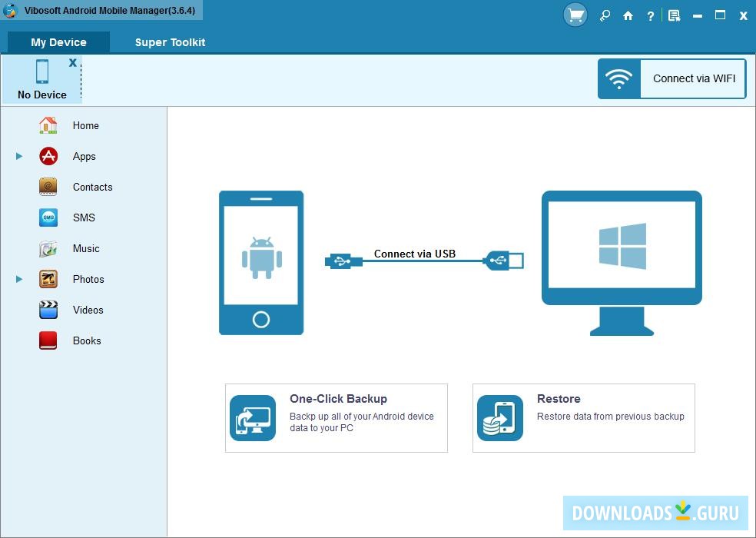Screen dimensions: 756x538
Task: Click the search magnifier icon in the titlebar
Action: pyautogui.click(x=605, y=15)
